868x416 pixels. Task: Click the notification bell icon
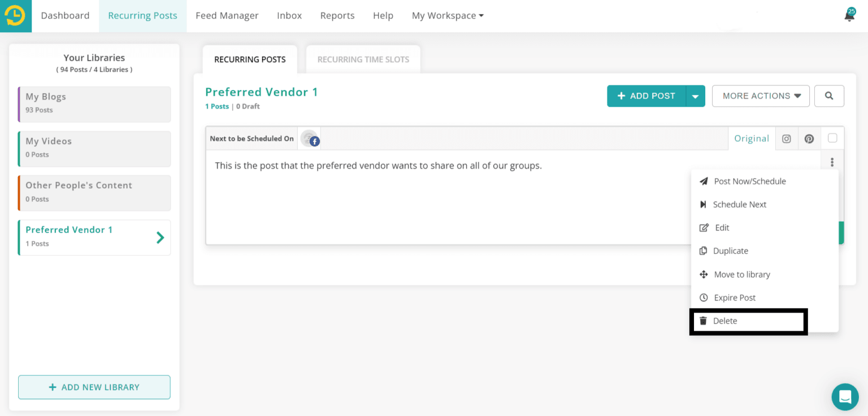click(x=849, y=16)
